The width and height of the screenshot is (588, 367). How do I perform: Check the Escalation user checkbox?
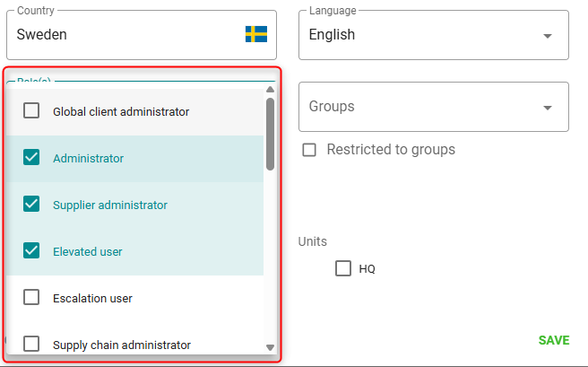31,298
